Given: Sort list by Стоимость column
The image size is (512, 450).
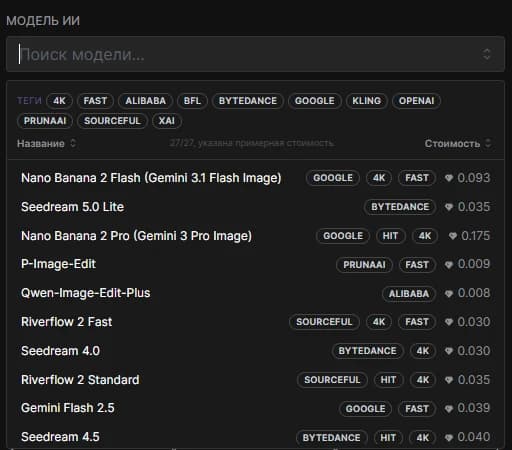Looking at the screenshot, I should coord(458,144).
